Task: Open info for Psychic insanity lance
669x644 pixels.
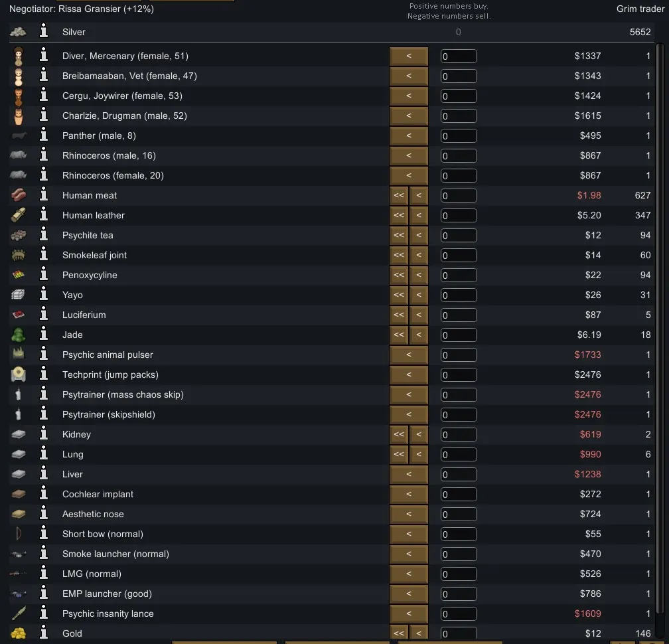Action: [x=44, y=613]
